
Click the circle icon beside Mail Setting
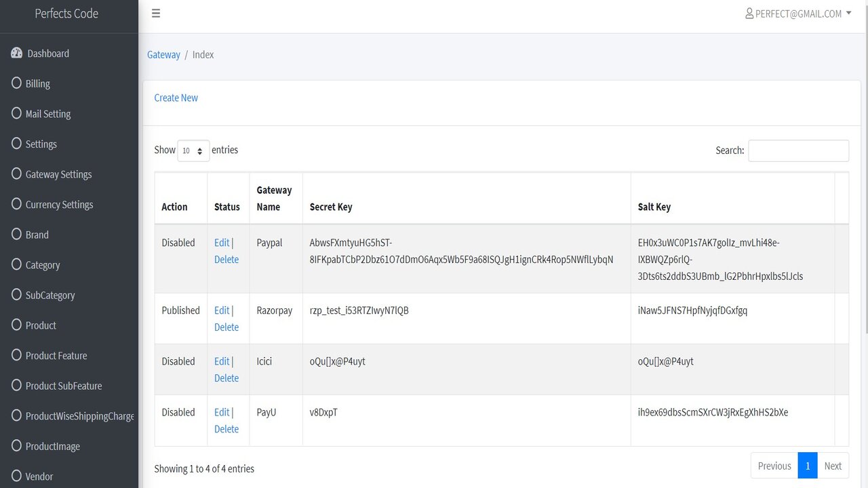click(17, 113)
